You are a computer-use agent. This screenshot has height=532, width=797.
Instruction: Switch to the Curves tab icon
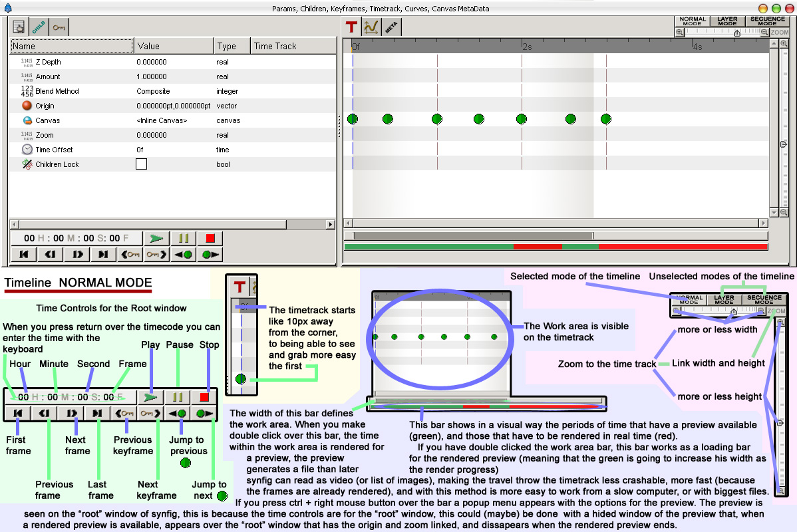pyautogui.click(x=371, y=27)
